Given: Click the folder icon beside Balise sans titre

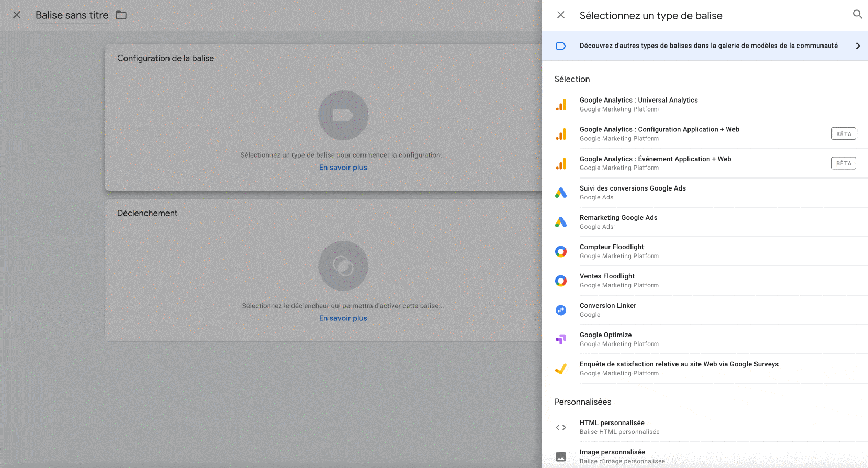Looking at the screenshot, I should click(121, 15).
